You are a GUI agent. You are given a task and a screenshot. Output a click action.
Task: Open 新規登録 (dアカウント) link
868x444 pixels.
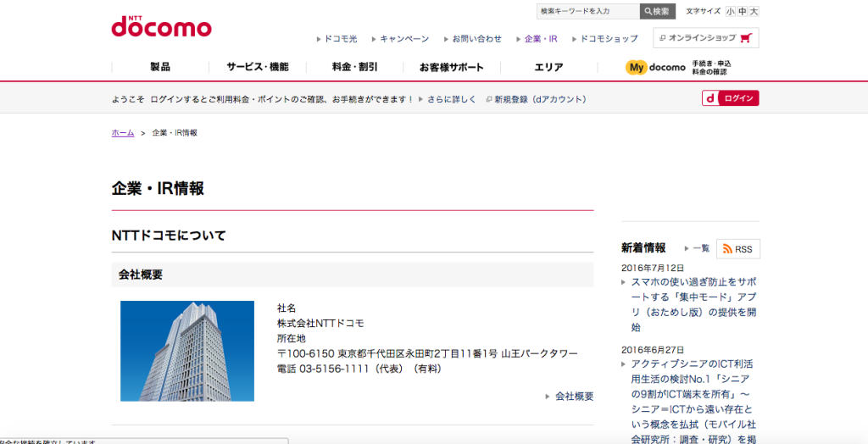(540, 99)
